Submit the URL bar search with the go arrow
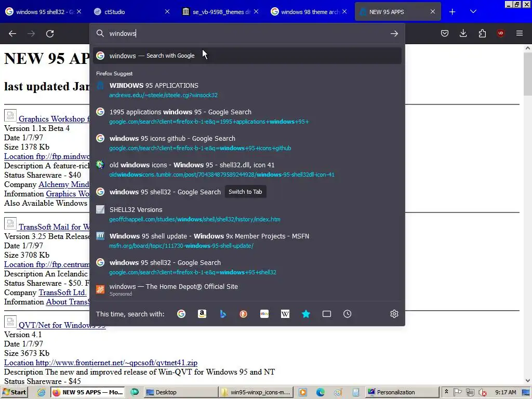This screenshot has height=399, width=532. (x=394, y=33)
